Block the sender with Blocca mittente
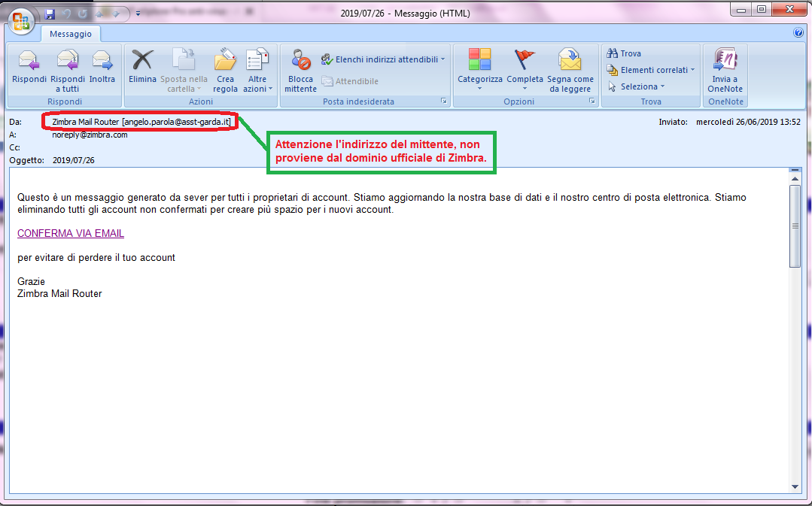This screenshot has height=506, width=812. 300,71
